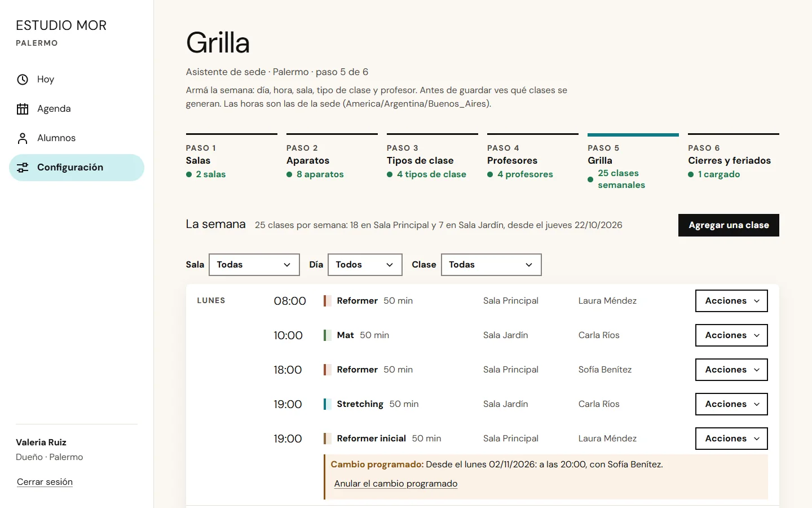Go to Paso 6 Cierres y feriados
The height and width of the screenshot is (508, 812).
(x=734, y=161)
